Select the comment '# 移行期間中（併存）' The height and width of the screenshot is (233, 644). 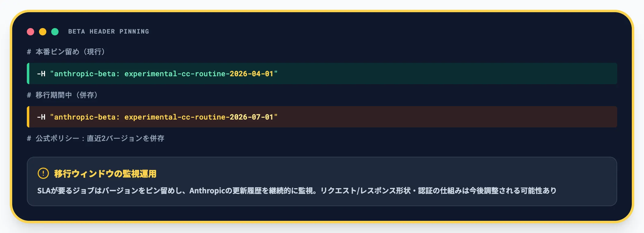pos(62,95)
